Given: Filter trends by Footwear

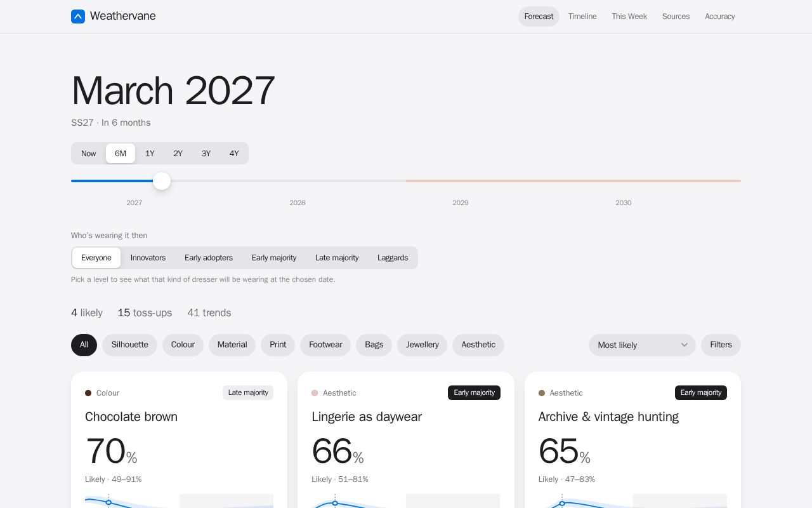Looking at the screenshot, I should click(x=325, y=345).
